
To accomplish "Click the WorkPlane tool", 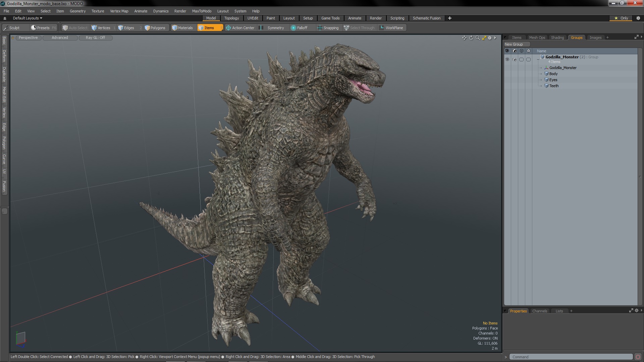I will pos(391,28).
